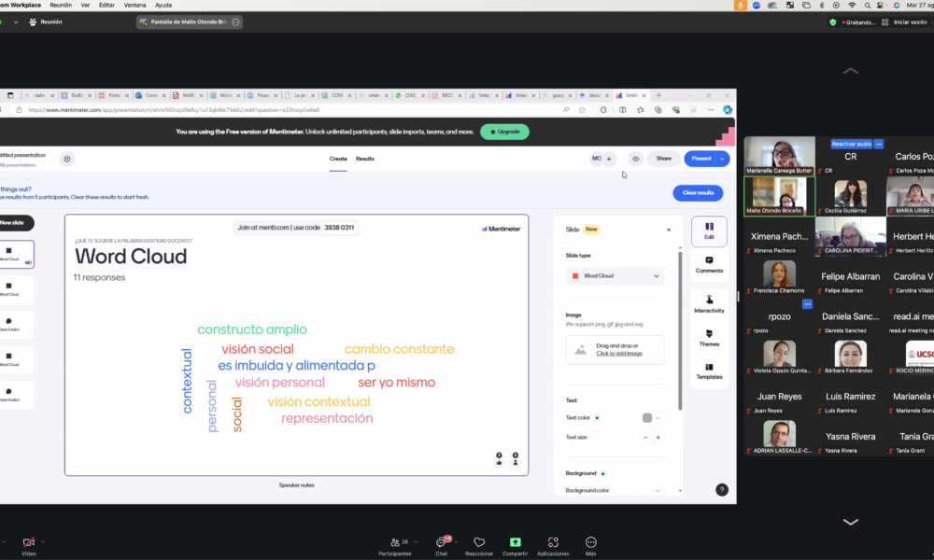Click the slide settings panel scrollbar

[680, 330]
